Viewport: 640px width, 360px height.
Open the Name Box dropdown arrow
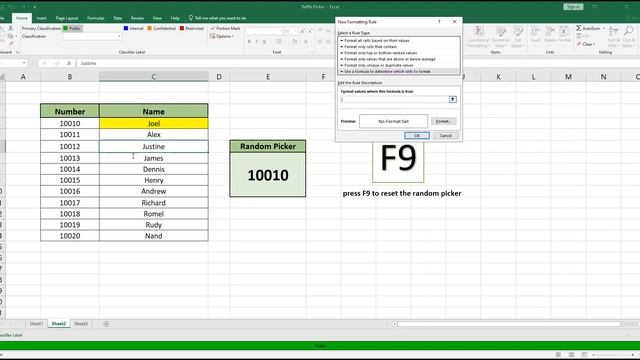coord(24,63)
